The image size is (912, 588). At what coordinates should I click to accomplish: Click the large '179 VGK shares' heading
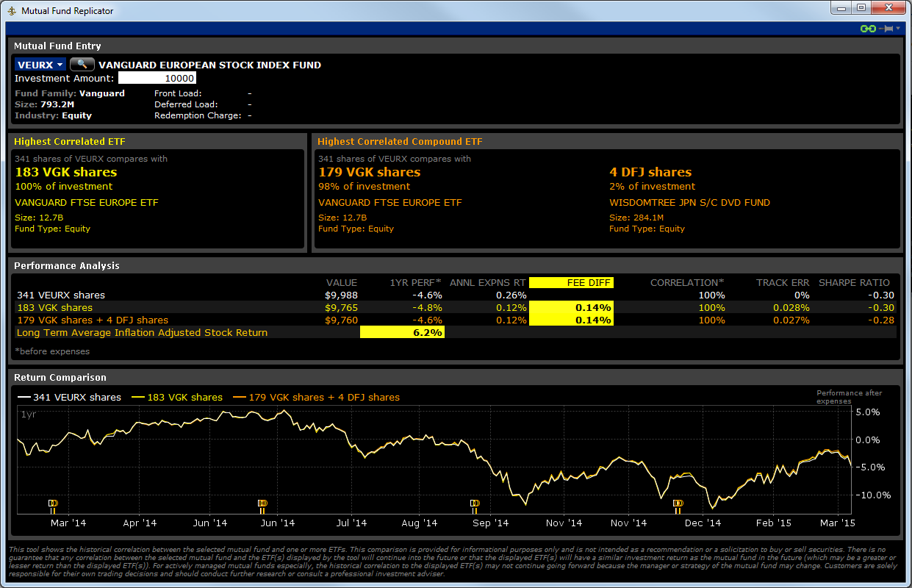point(369,172)
